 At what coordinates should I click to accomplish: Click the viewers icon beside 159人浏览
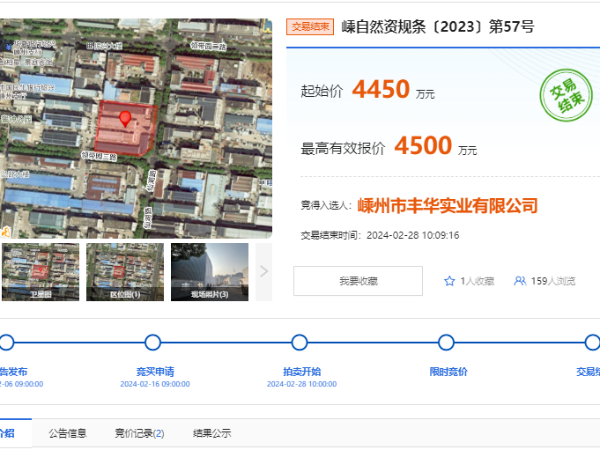(x=520, y=281)
